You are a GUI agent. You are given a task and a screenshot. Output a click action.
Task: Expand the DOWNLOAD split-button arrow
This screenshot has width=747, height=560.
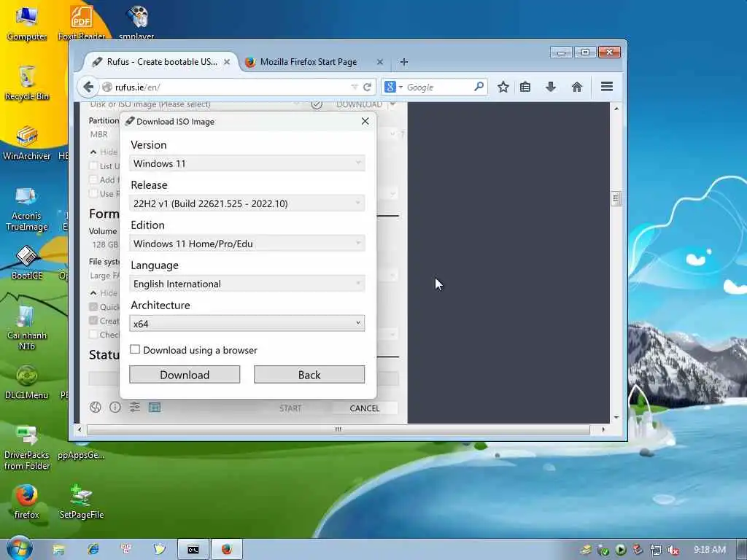[x=392, y=104]
